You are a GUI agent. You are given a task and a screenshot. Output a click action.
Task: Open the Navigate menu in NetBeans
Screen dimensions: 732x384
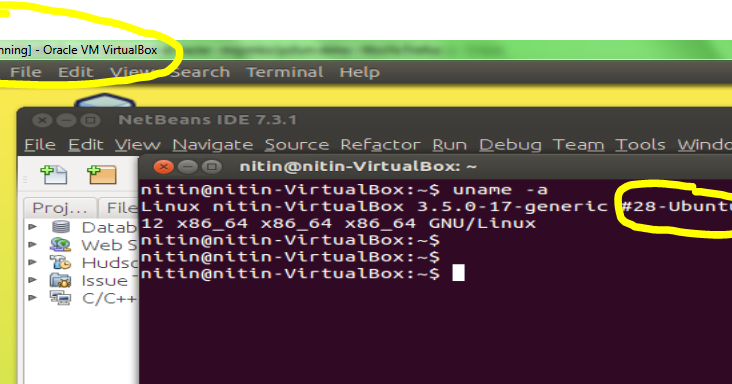(213, 145)
